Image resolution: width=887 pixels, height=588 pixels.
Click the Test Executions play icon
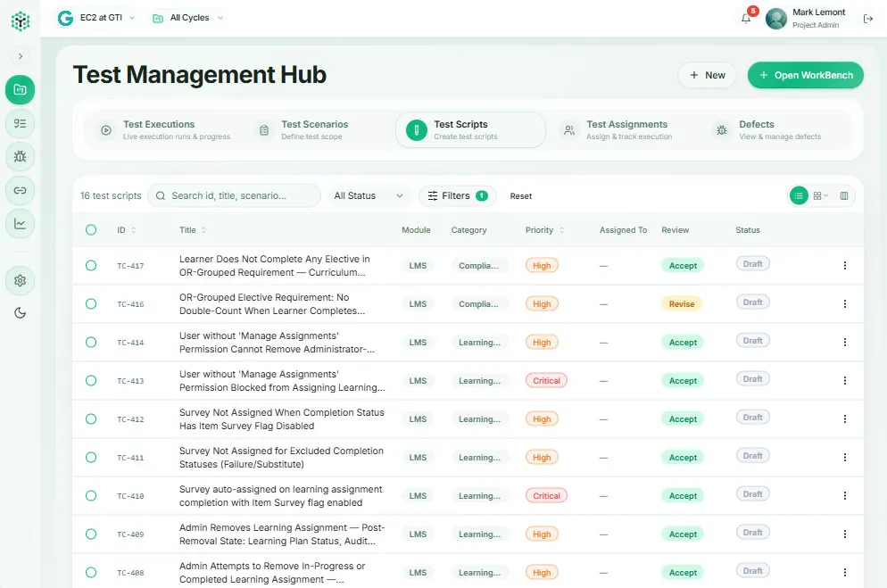coord(106,130)
